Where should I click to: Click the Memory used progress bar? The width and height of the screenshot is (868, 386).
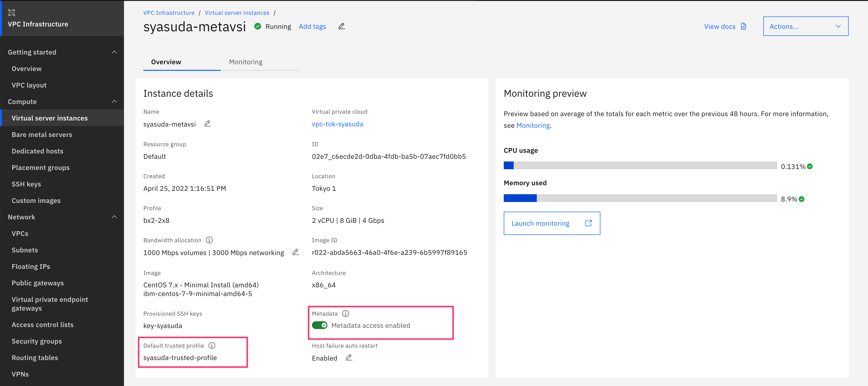point(640,198)
